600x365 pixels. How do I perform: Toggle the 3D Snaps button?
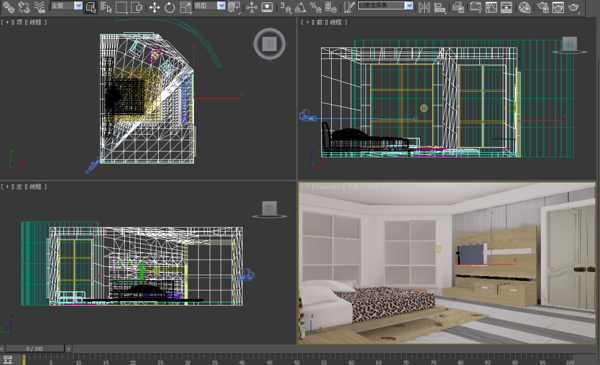(x=285, y=7)
